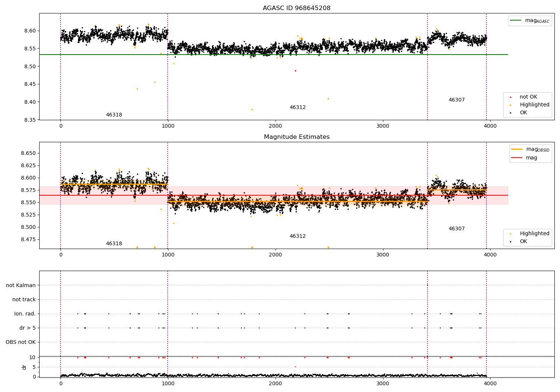This screenshot has height=392, width=560.
Task: Click x-axis tick 1000 under the dr plot
Action: 168,383
